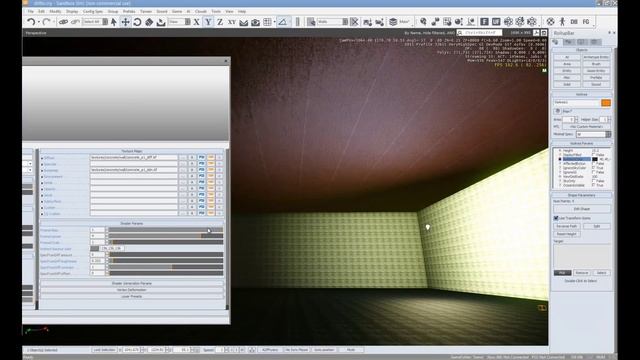Click the Undo arrow icon
Viewport: 640px width, 360px height.
31,22
